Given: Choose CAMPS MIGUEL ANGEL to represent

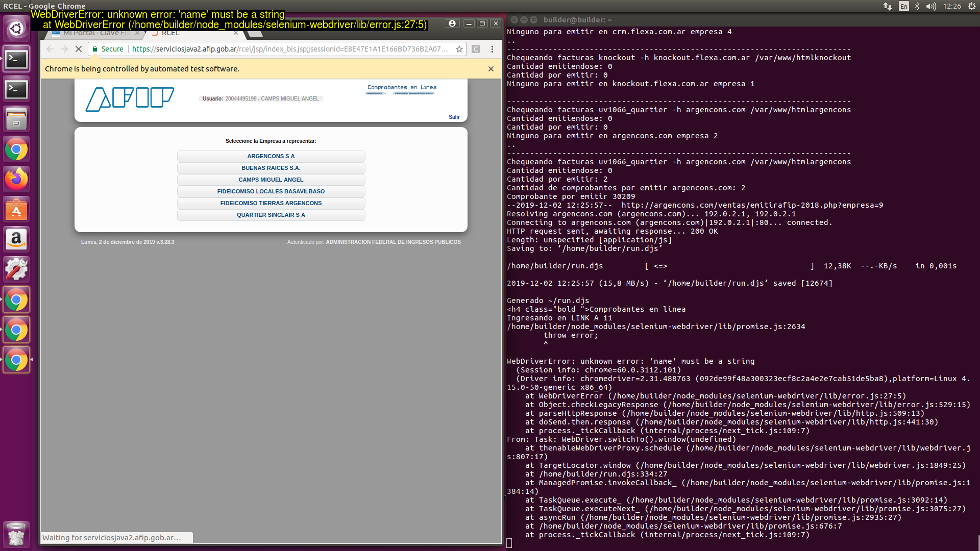Looking at the screenshot, I should [x=271, y=180].
